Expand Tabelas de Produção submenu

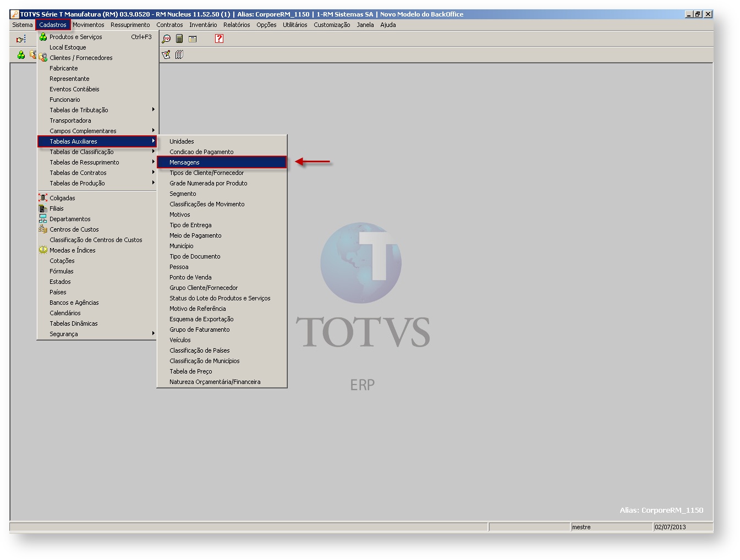coord(97,183)
